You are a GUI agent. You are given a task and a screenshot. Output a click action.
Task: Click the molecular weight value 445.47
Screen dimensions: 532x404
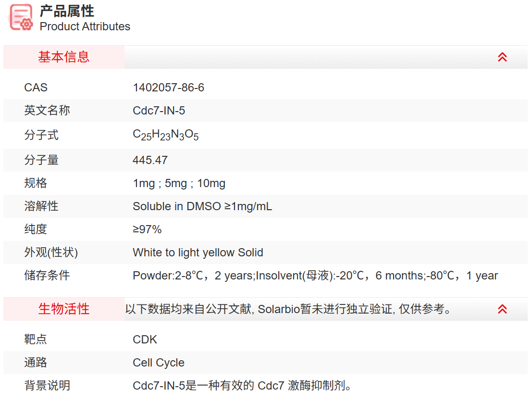(150, 160)
